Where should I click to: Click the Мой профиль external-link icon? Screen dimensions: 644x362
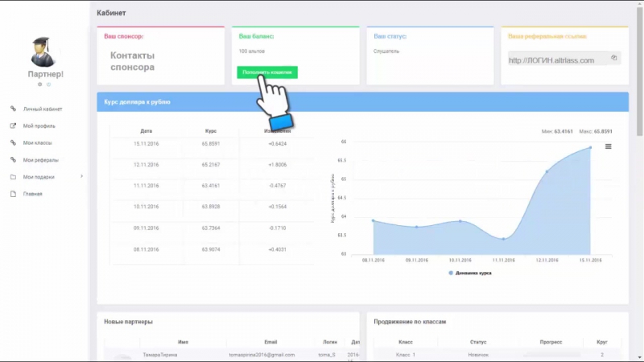click(x=13, y=125)
